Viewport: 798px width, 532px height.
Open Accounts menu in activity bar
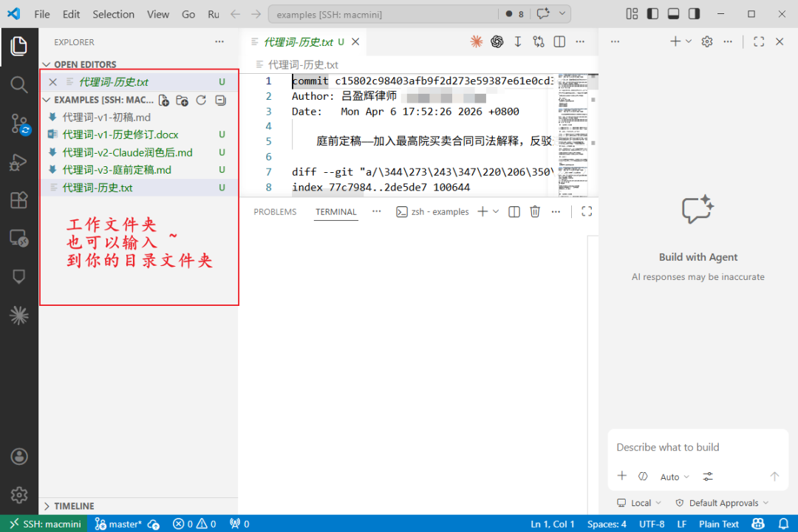[18, 457]
